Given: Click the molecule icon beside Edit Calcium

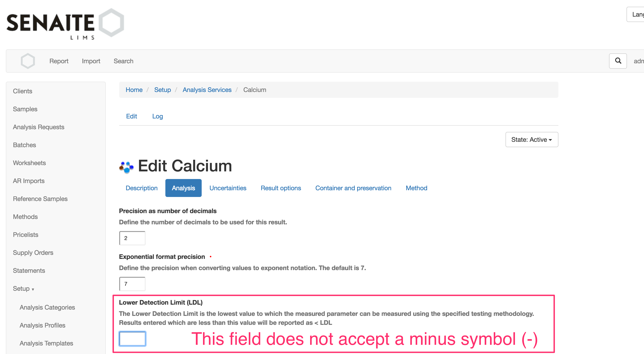Looking at the screenshot, I should 126,166.
